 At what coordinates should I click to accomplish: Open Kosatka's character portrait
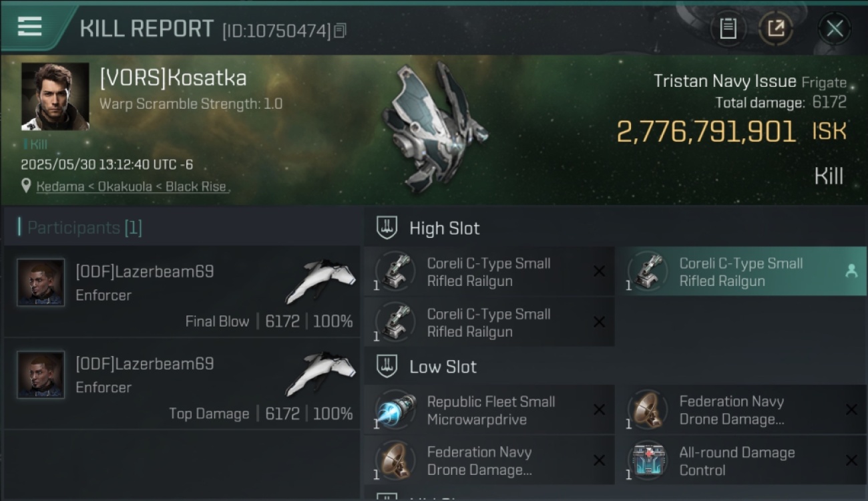pos(55,96)
